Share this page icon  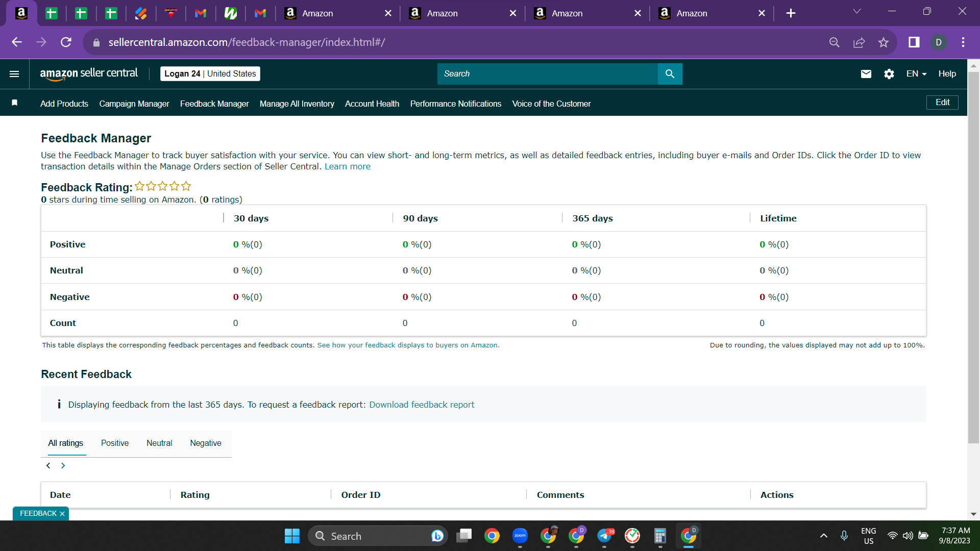(859, 42)
